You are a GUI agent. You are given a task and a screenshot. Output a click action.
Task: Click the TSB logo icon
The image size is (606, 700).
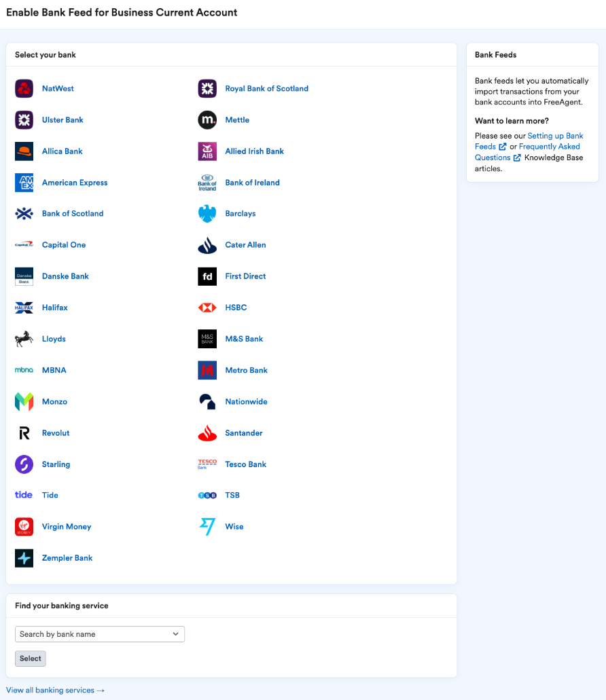point(207,495)
